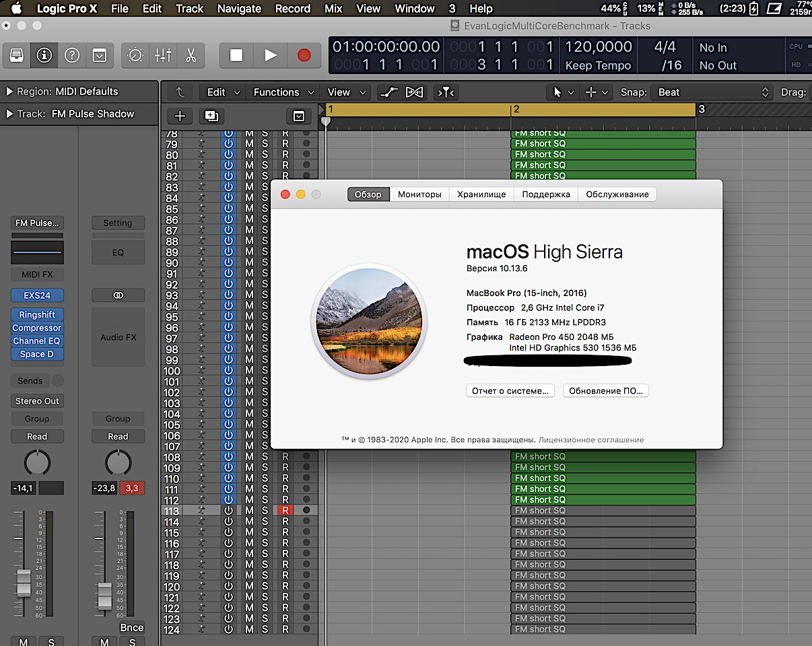Open the Quick Help question icon
This screenshot has height=646, width=812.
72,55
